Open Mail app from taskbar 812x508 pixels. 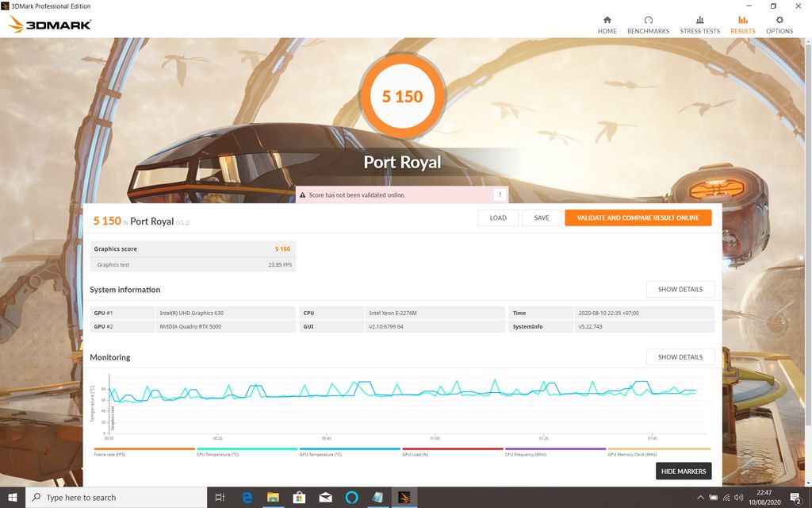[x=325, y=498]
